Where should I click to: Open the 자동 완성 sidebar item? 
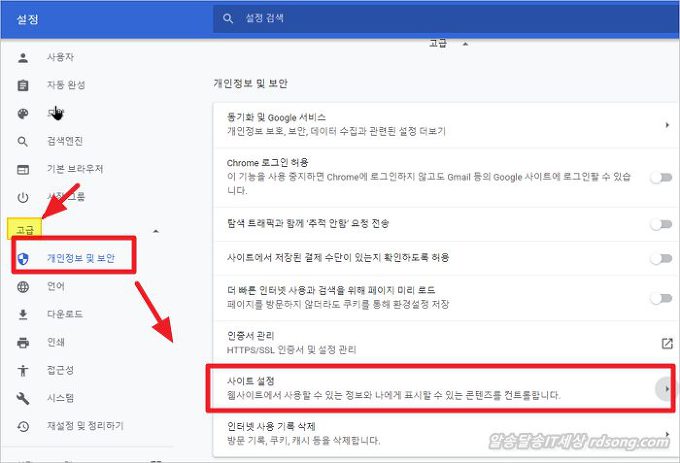pyautogui.click(x=66, y=85)
